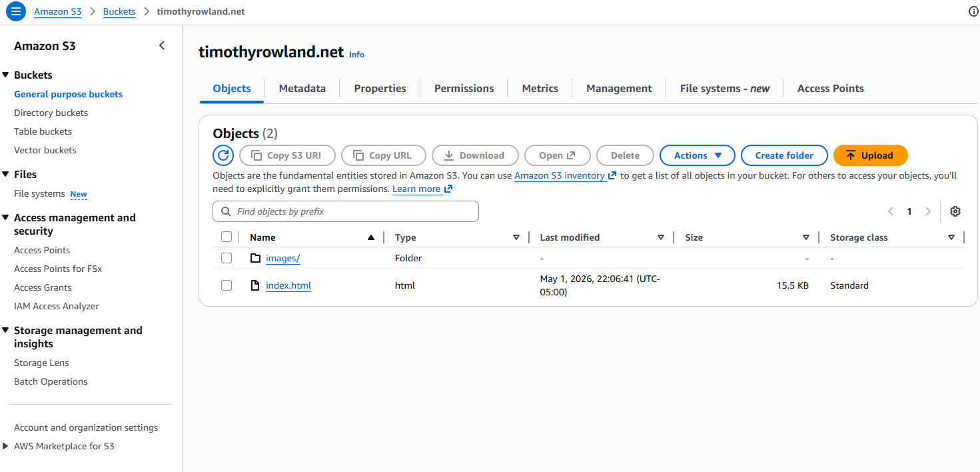Open the Access Points tab
980x472 pixels.
pos(830,89)
